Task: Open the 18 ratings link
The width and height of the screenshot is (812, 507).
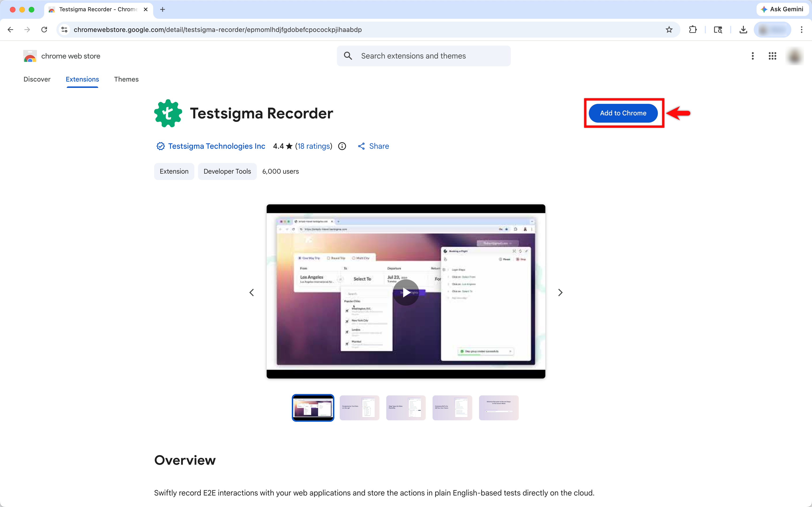Action: point(313,146)
